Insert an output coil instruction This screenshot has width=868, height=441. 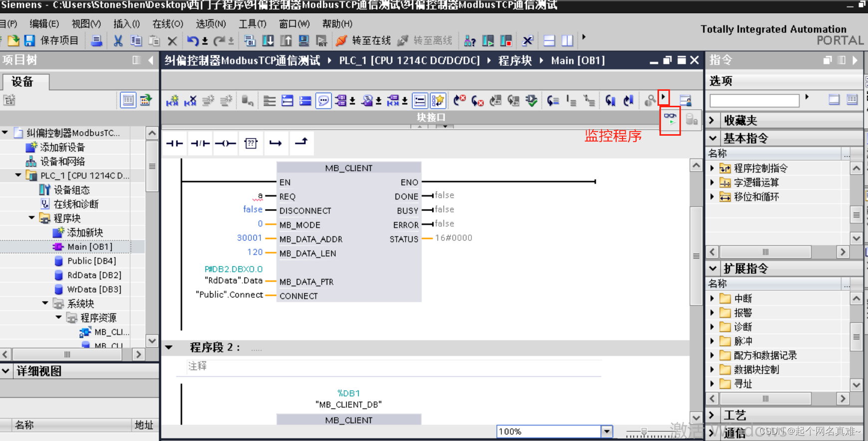tap(225, 144)
